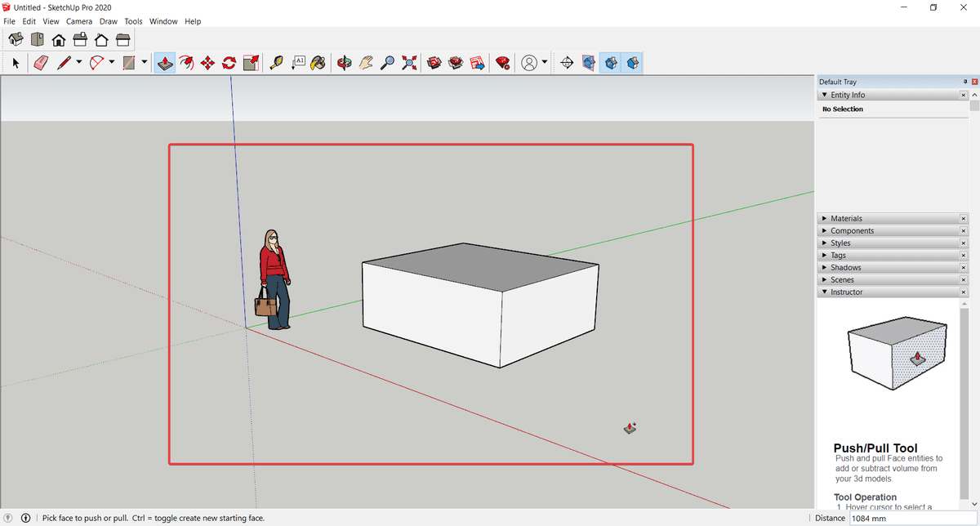This screenshot has width=980, height=526.
Task: Toggle Display Section Planes
Action: (x=589, y=63)
